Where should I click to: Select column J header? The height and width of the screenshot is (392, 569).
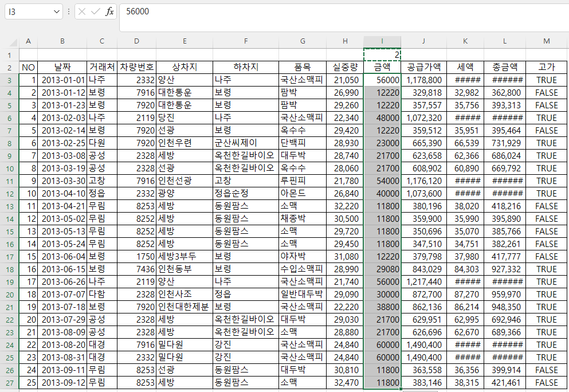coord(423,41)
